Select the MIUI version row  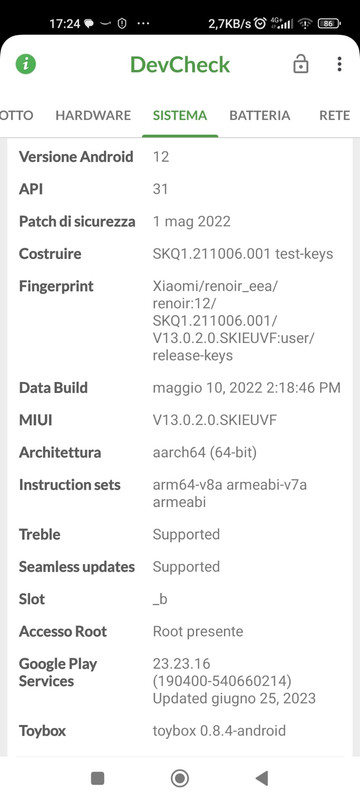point(181,420)
